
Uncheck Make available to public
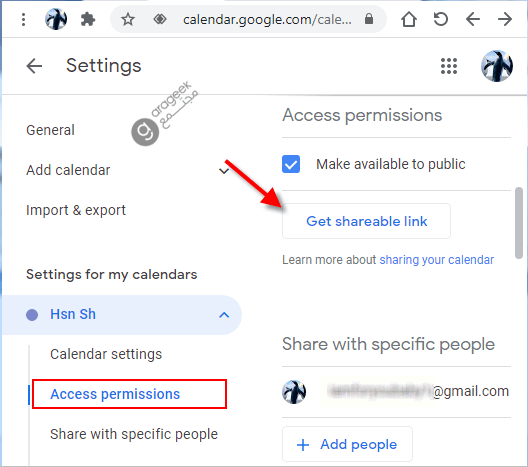[291, 164]
